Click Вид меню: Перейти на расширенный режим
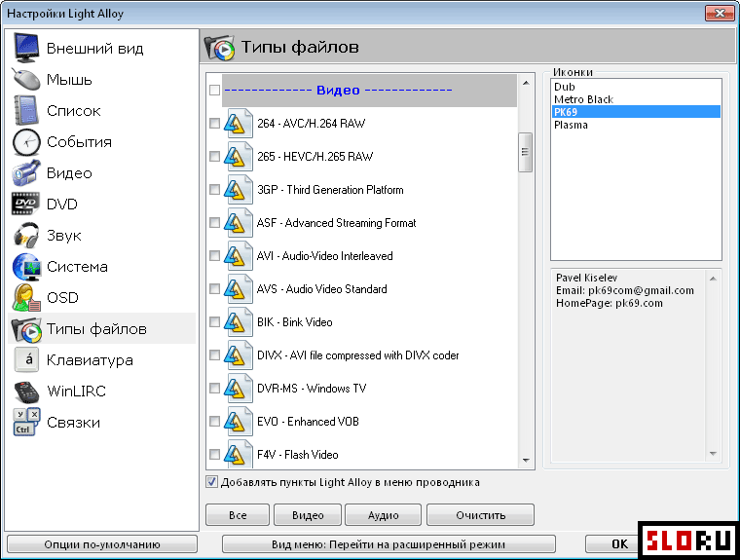This screenshot has height=560, width=740. tap(388, 544)
